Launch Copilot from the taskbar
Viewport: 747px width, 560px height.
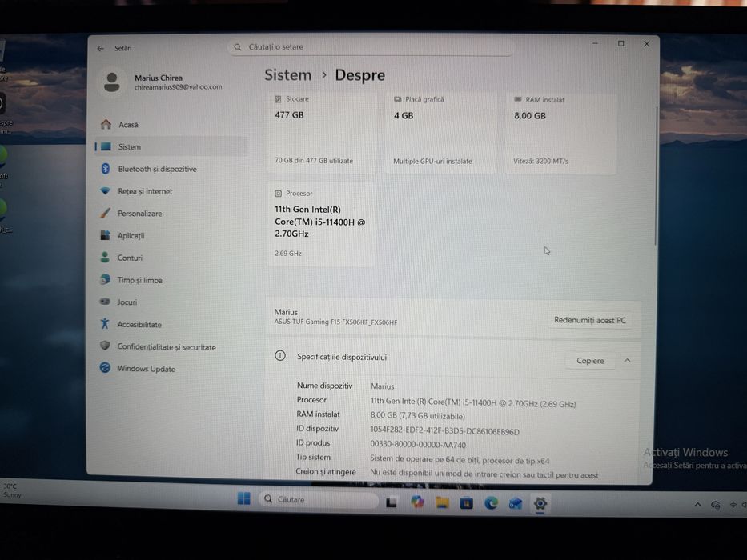pos(417,502)
